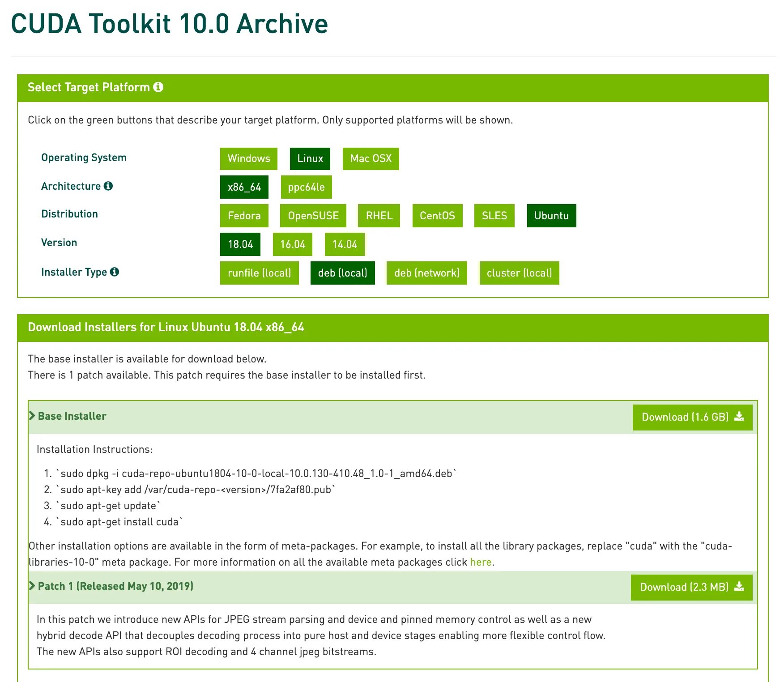Click the Download Installers for Linux Ubuntu heading
The height and width of the screenshot is (682, 784).
pos(166,327)
